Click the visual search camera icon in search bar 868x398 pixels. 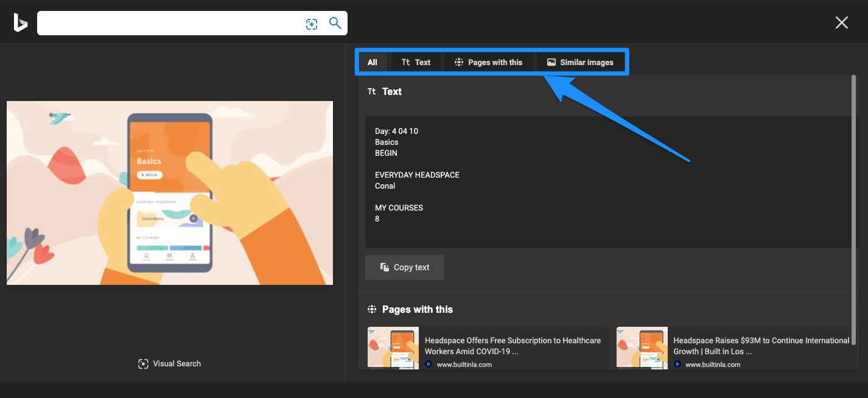click(312, 24)
